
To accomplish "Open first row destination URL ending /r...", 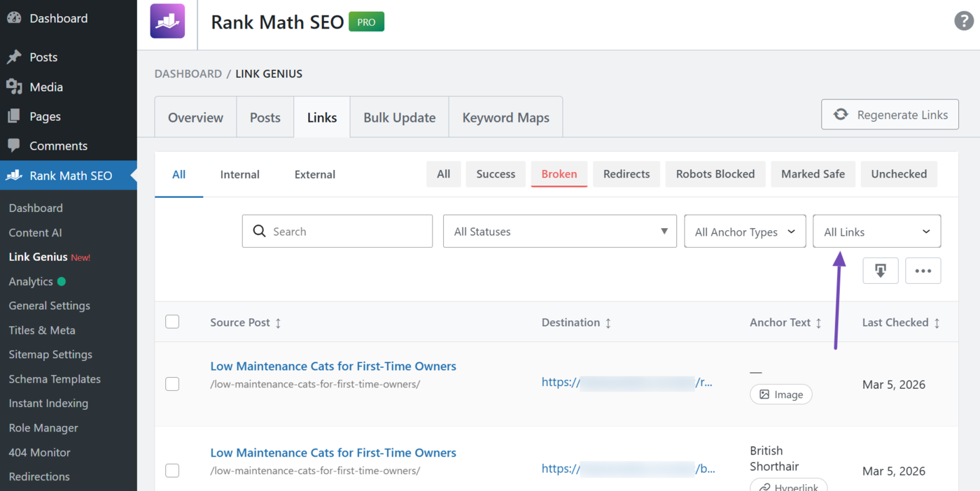I will tap(627, 383).
